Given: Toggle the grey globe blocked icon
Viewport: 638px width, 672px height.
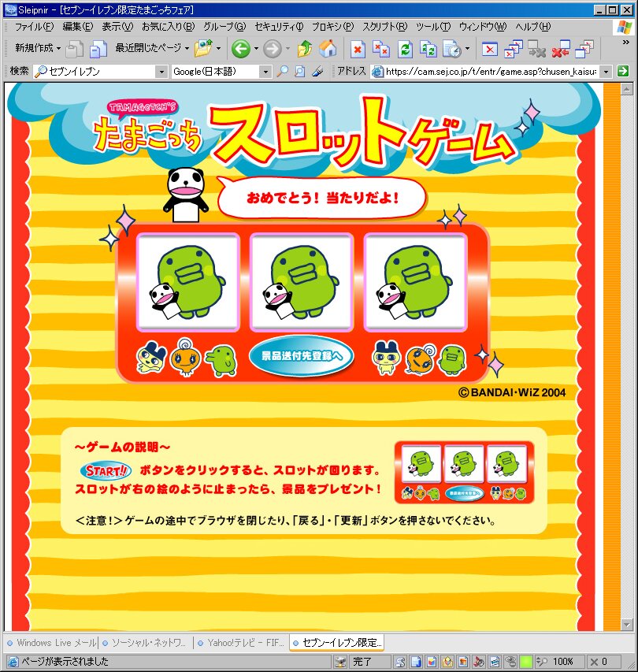Looking at the screenshot, I should 510,662.
